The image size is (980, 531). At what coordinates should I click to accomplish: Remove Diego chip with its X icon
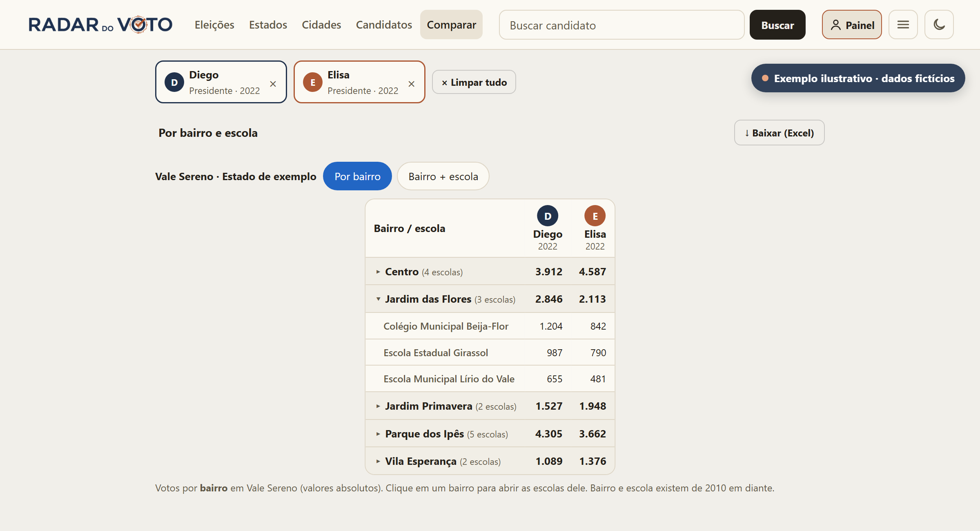point(273,84)
